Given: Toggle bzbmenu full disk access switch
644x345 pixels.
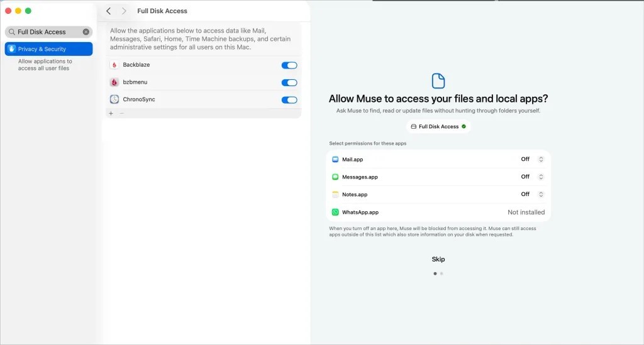Looking at the screenshot, I should (x=289, y=82).
